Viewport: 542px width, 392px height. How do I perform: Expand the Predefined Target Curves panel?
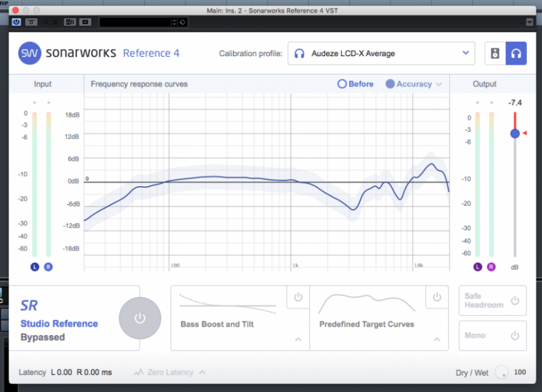point(437,340)
